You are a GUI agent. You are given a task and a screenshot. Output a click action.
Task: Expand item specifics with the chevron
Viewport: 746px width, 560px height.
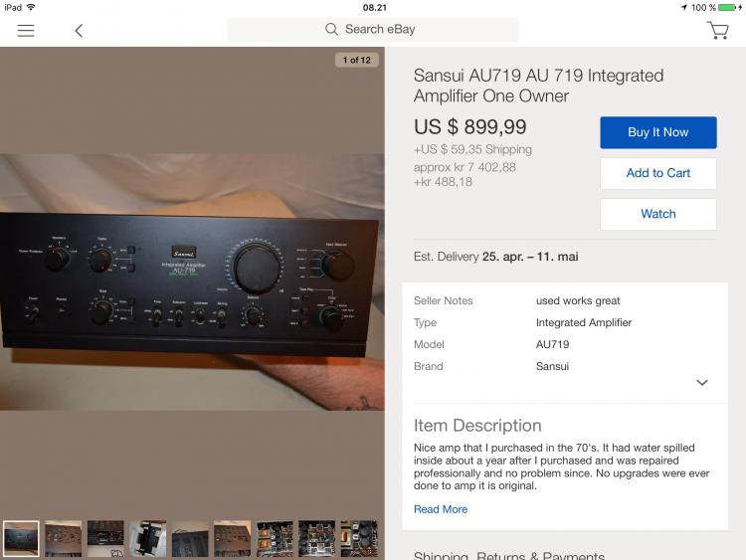point(702,383)
